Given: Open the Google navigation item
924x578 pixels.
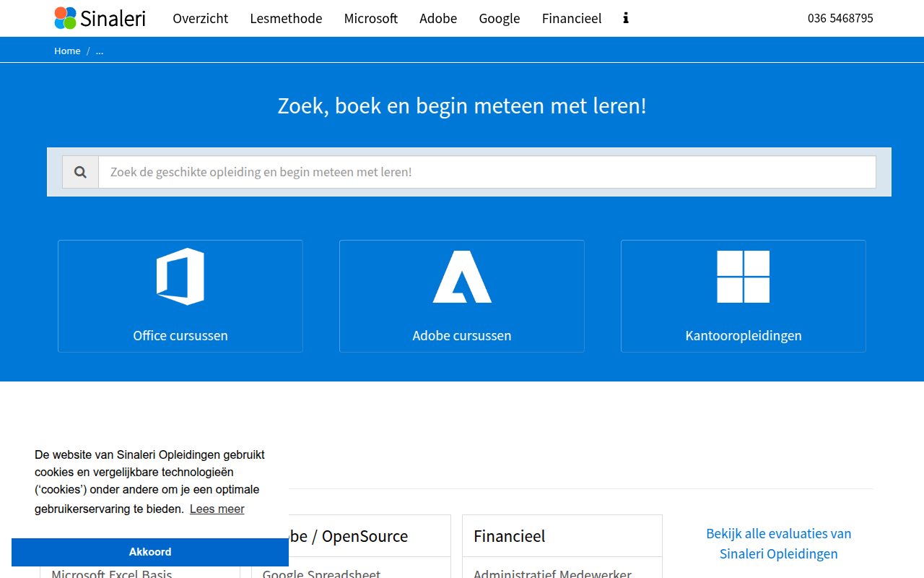Looking at the screenshot, I should coord(500,18).
